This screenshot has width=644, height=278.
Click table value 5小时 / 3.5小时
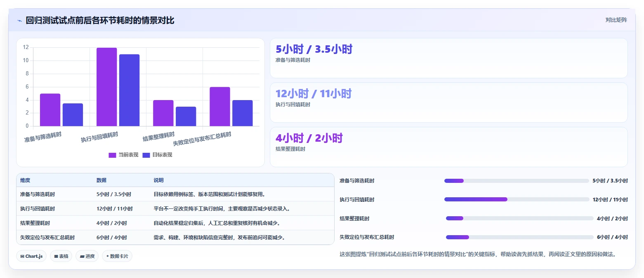point(114,194)
